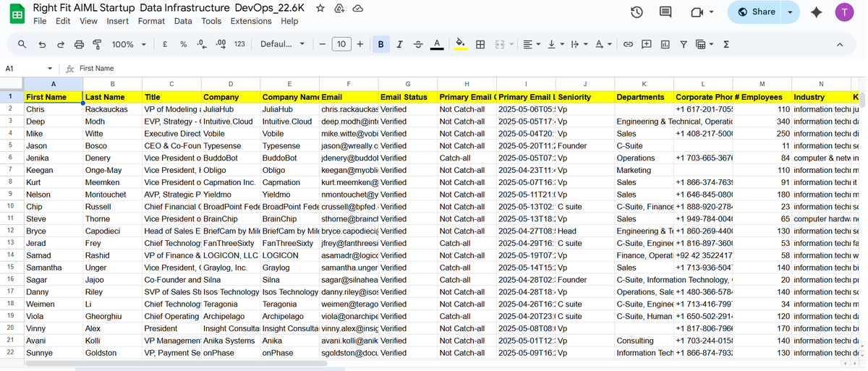This screenshot has height=371, width=868.
Task: Open the borders grid icon
Action: [480, 44]
